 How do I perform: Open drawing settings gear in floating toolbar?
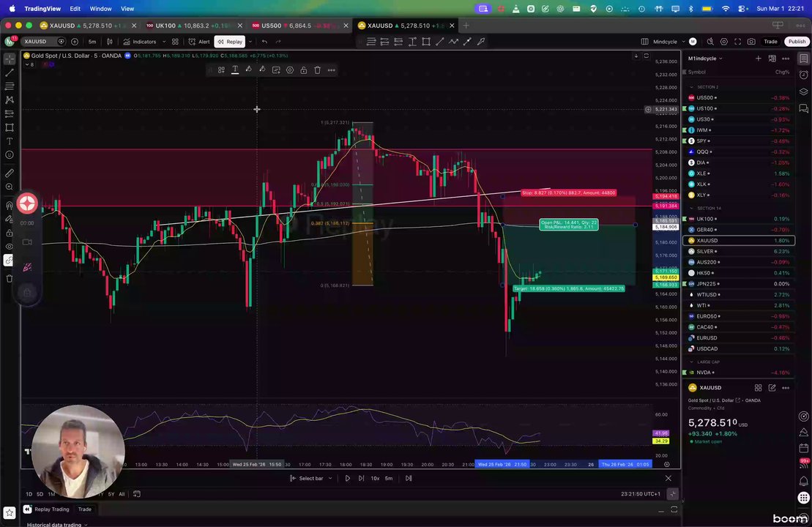click(290, 70)
